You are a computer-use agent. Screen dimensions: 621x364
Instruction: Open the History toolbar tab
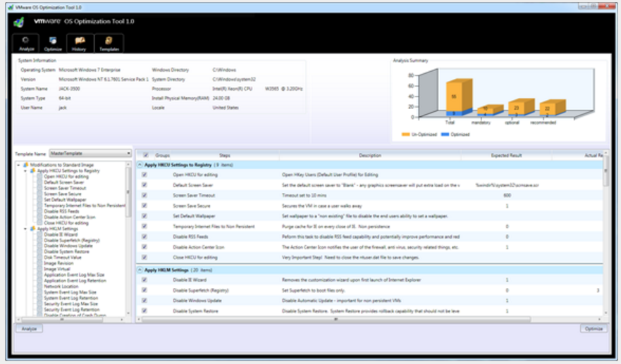click(x=79, y=43)
